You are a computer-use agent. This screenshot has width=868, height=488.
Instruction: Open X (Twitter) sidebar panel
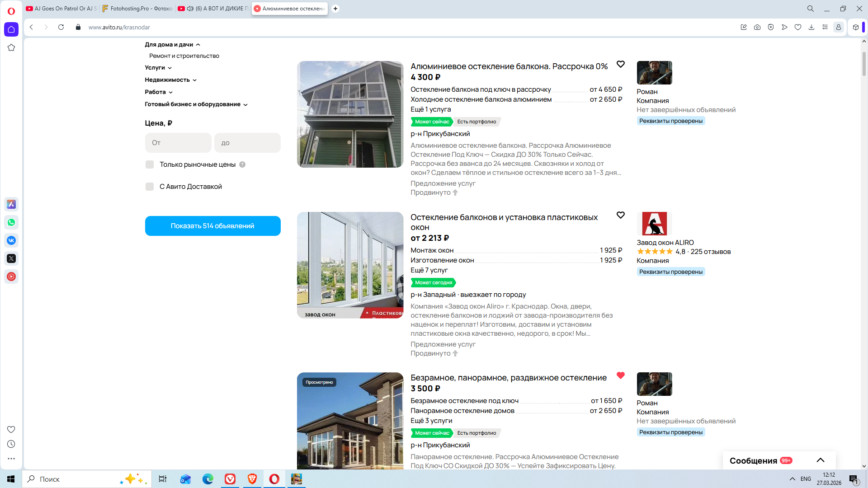(x=11, y=258)
